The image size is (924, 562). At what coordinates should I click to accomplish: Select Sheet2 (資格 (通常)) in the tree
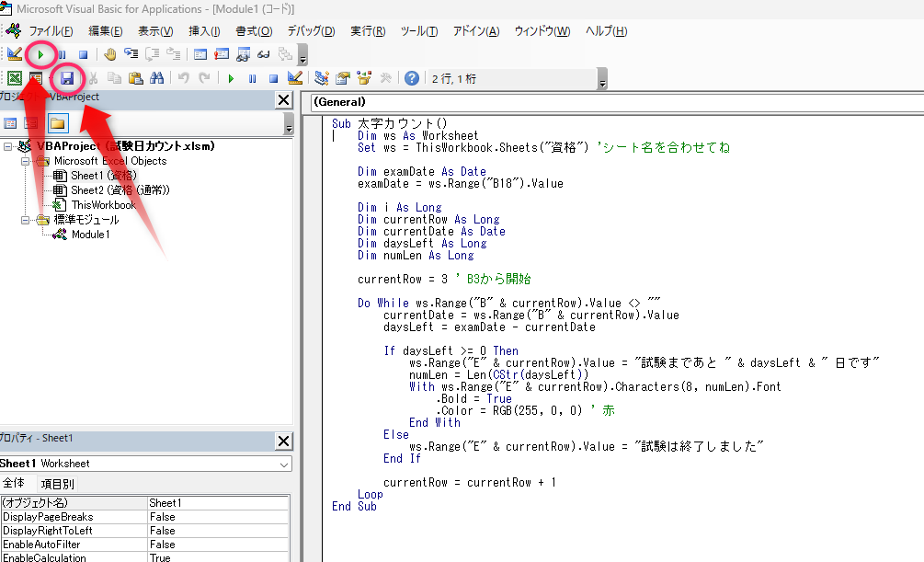[120, 190]
